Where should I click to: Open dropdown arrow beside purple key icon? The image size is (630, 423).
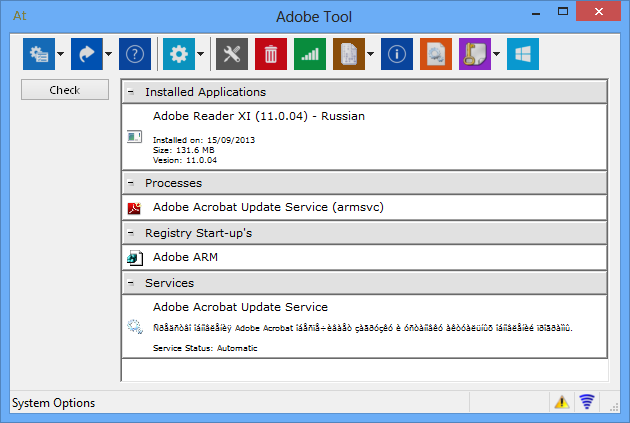[497, 54]
